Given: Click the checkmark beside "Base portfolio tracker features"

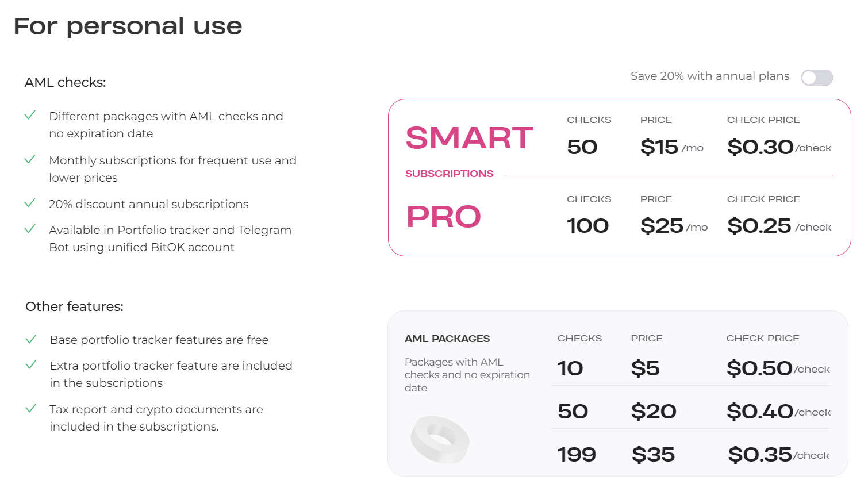Looking at the screenshot, I should (31, 339).
